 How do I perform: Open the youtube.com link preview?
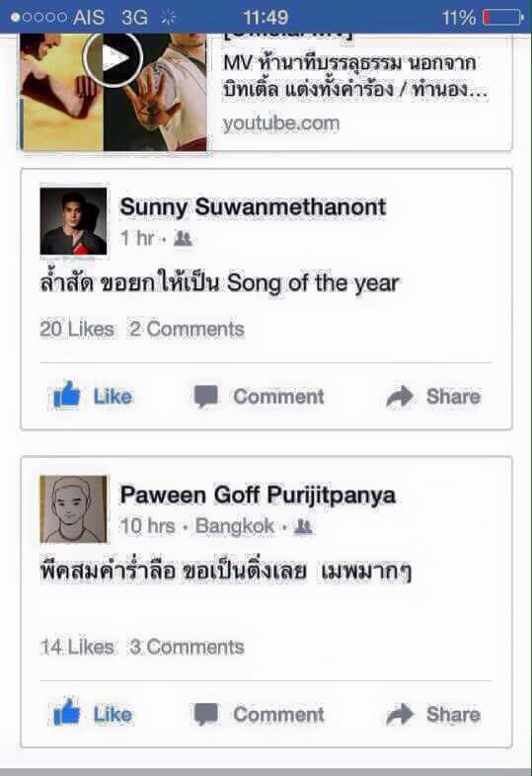click(x=281, y=123)
